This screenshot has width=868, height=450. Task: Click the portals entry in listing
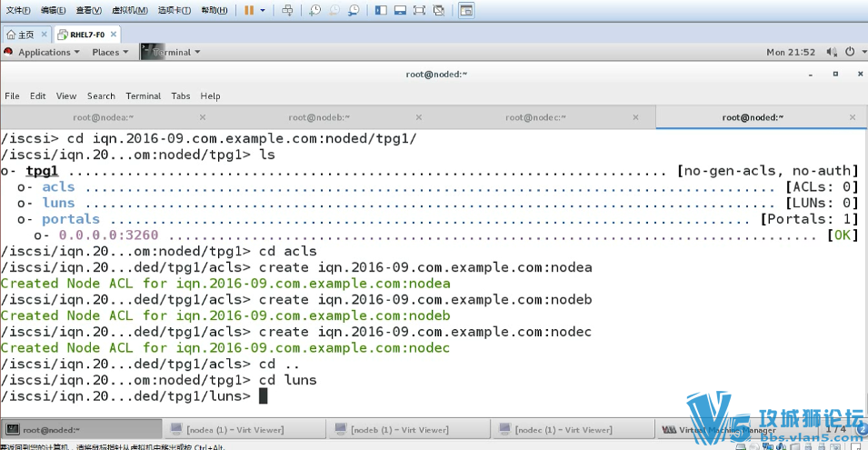click(x=71, y=219)
